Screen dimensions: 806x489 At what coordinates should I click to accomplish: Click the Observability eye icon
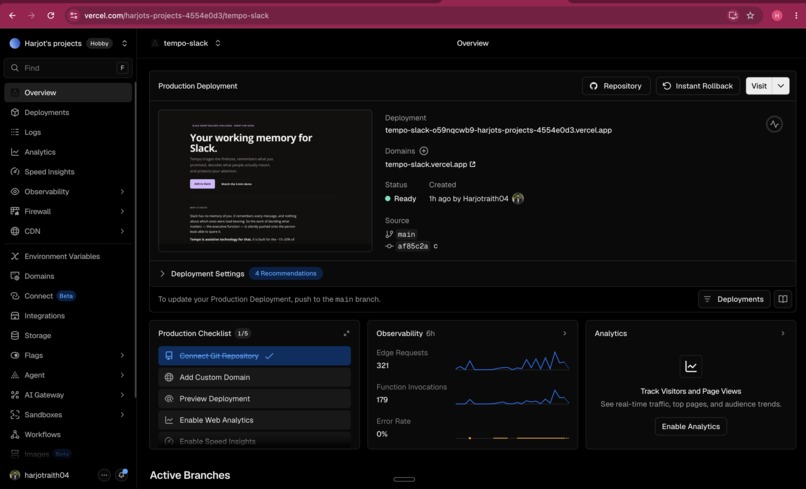click(15, 191)
